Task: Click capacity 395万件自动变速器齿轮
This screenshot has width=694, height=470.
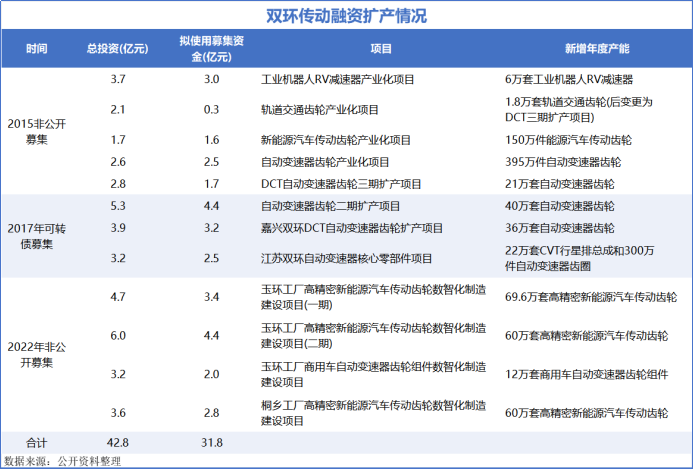Action: tap(563, 162)
